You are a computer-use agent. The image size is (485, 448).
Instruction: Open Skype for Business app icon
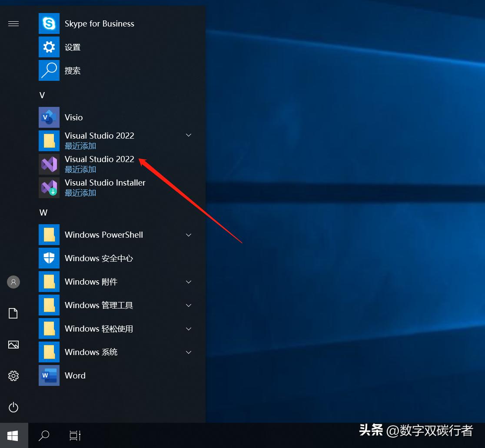(49, 23)
